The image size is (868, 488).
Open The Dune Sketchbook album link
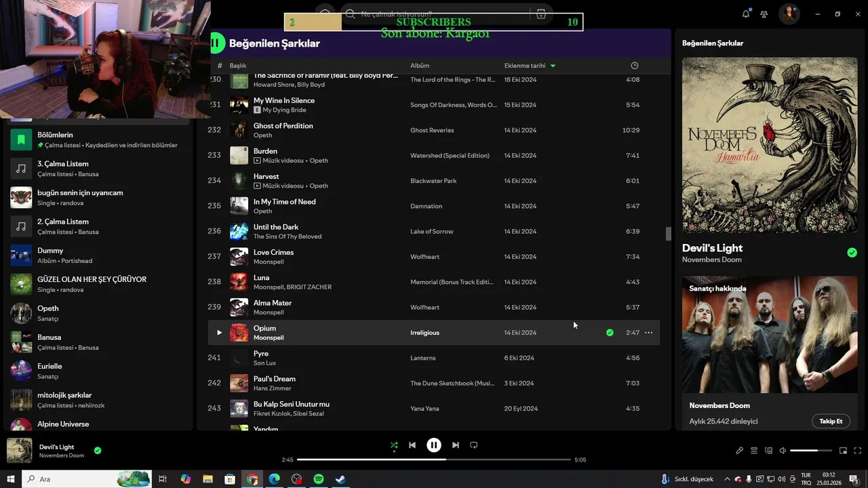click(452, 383)
